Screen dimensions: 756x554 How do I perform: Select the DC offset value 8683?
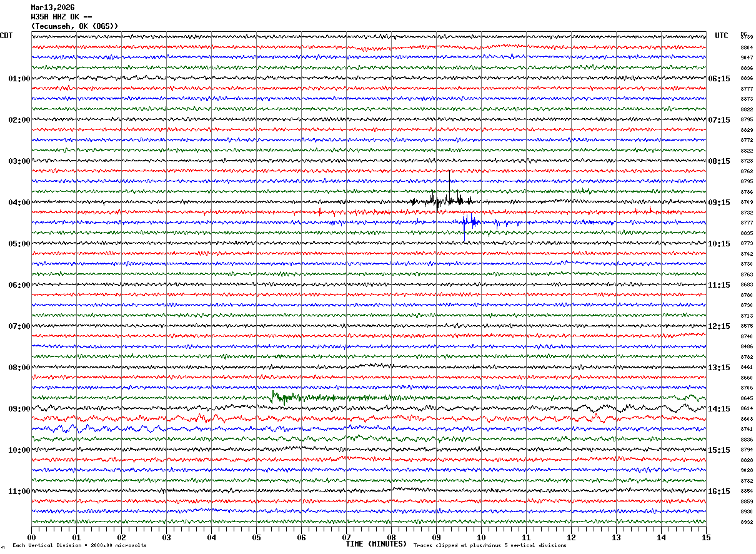747,285
